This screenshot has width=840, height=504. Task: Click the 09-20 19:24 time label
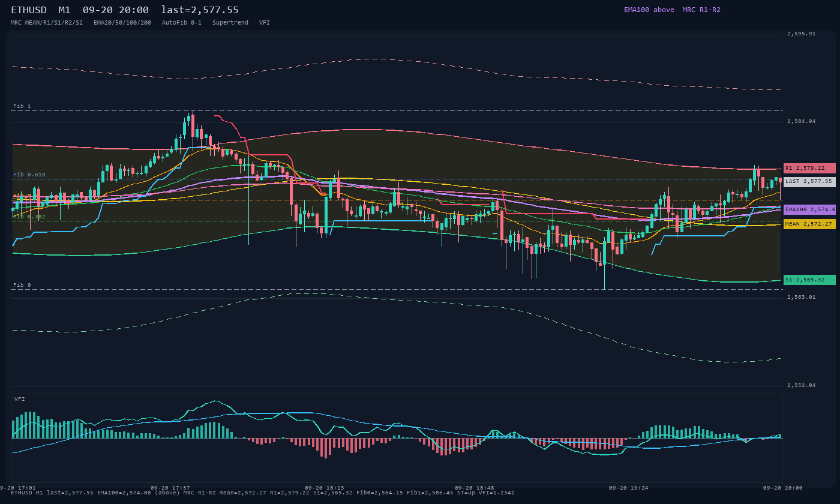(x=629, y=488)
